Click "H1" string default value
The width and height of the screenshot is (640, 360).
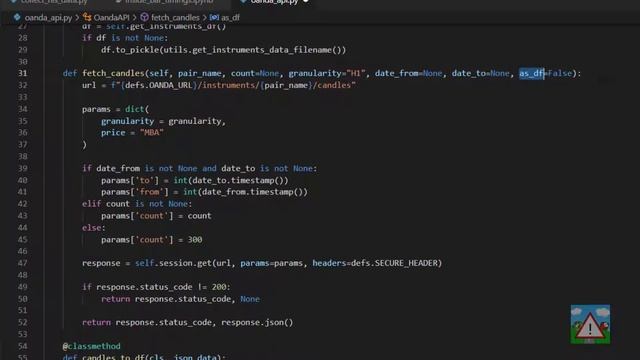tap(356, 73)
